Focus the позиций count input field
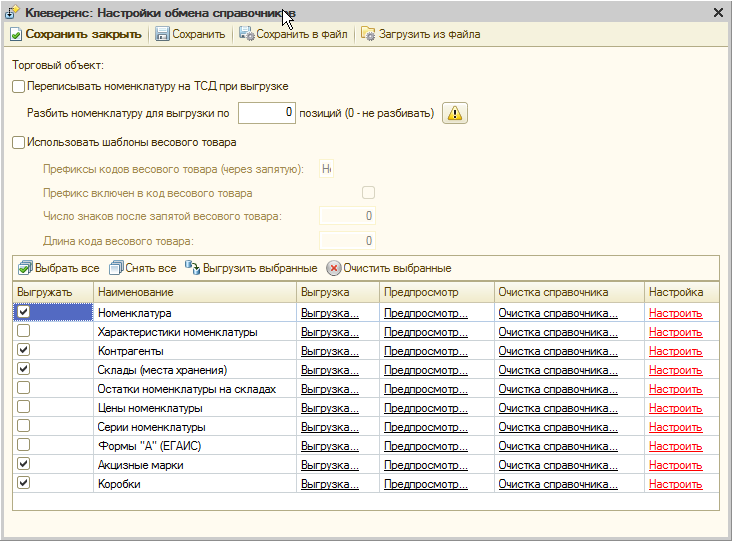This screenshot has height=541, width=732. (267, 113)
